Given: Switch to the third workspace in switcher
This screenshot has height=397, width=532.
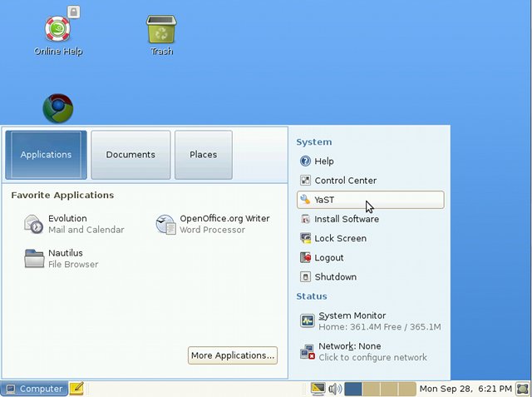Looking at the screenshot, I should point(389,389).
